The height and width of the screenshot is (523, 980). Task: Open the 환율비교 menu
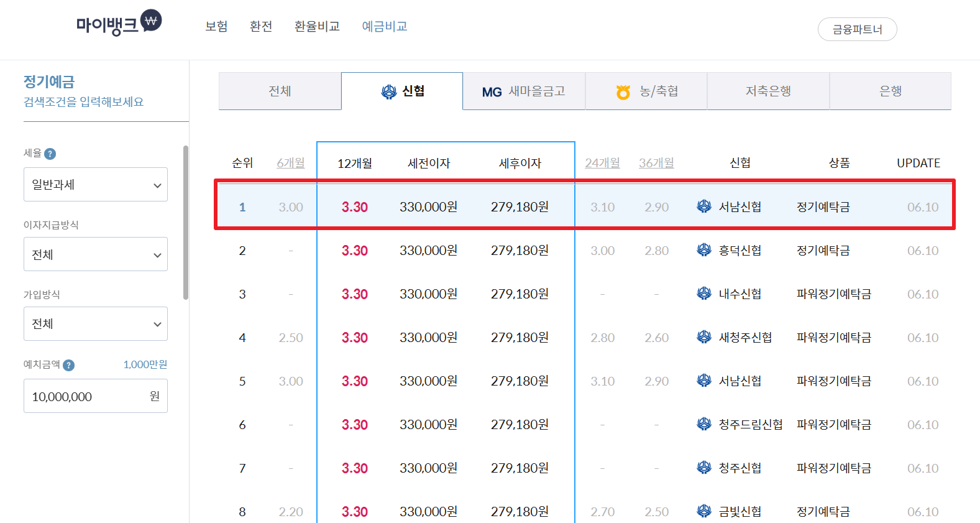click(x=317, y=26)
